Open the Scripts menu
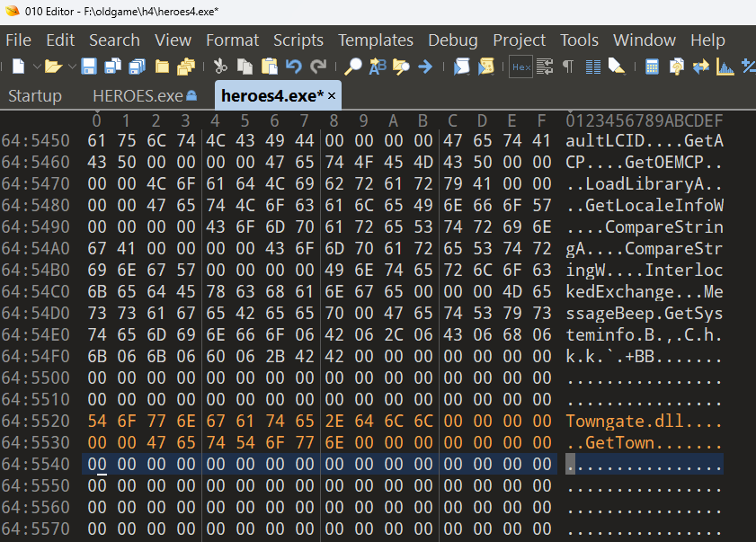Viewport: 756px width, 542px height. point(298,40)
